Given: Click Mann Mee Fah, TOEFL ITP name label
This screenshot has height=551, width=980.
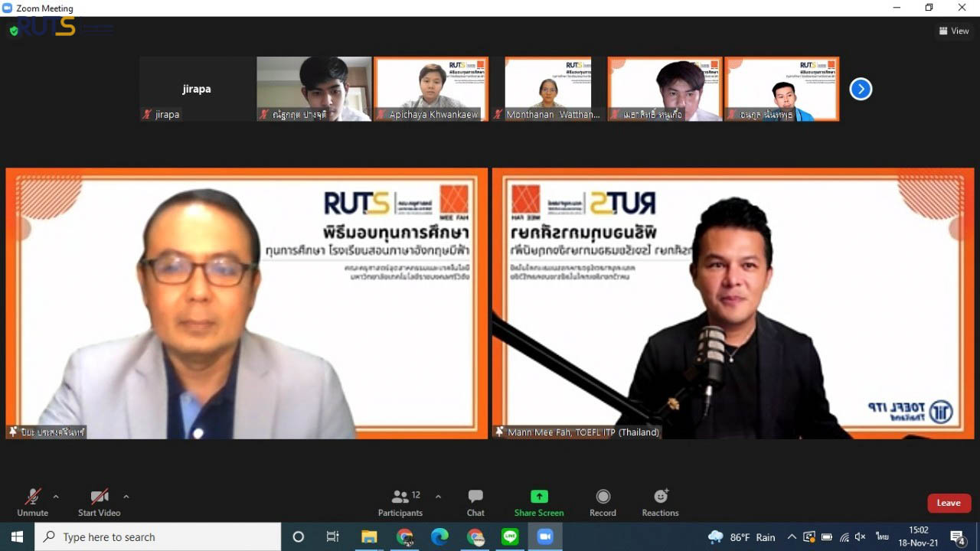Looking at the screenshot, I should coord(577,432).
